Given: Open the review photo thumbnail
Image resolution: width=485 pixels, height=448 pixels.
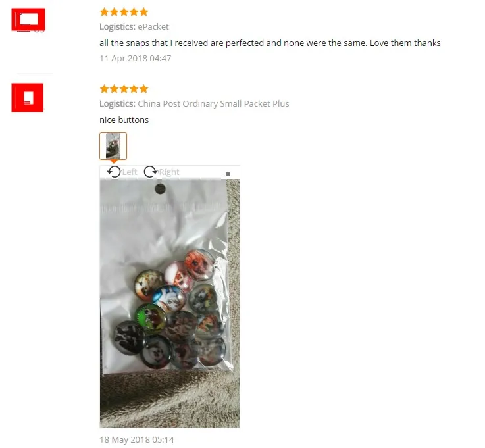Looking at the screenshot, I should (x=113, y=146).
